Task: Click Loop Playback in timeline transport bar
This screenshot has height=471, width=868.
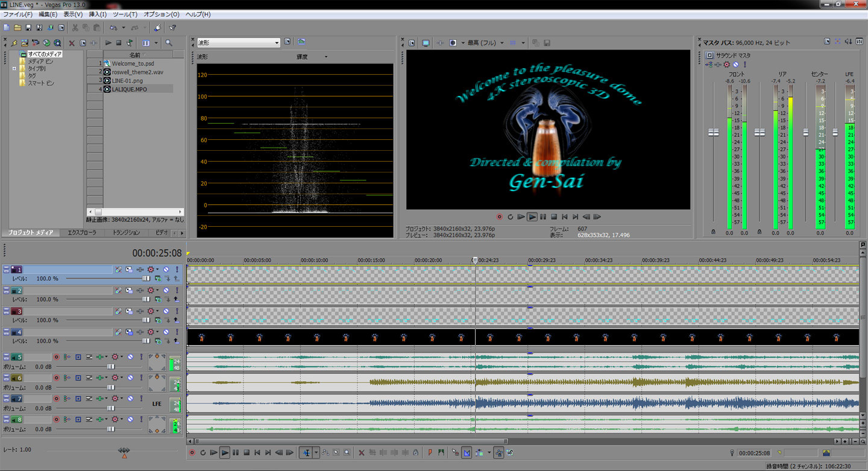Action: (x=203, y=452)
